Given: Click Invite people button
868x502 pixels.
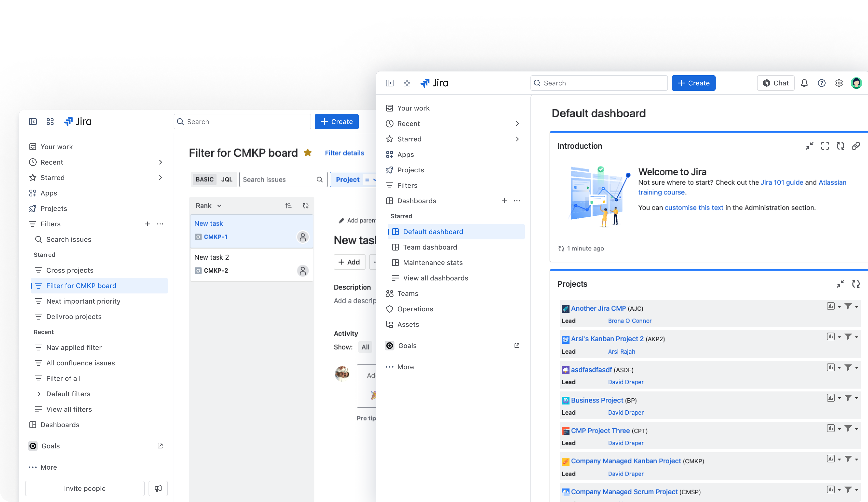Looking at the screenshot, I should pos(85,488).
